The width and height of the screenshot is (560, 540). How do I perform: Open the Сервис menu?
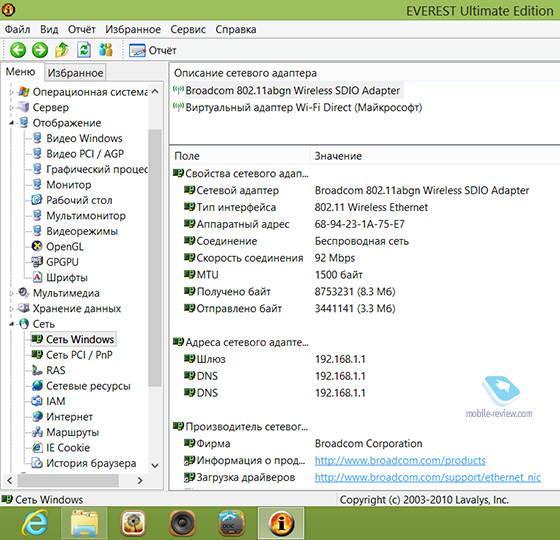(188, 29)
